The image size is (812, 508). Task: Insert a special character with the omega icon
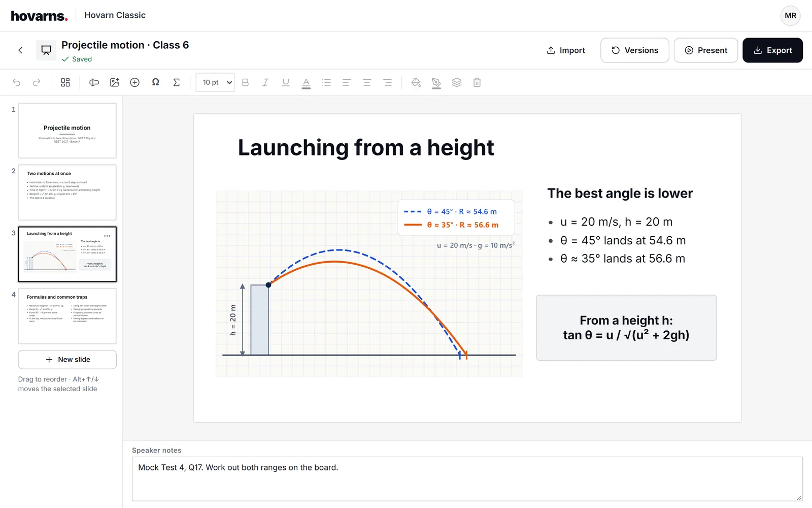tap(156, 82)
